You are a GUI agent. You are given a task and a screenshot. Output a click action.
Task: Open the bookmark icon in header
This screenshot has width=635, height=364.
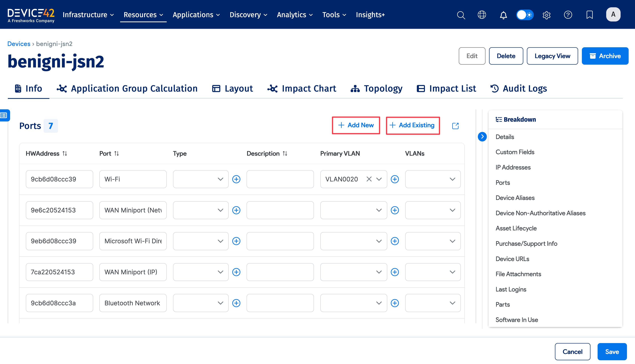tap(590, 15)
